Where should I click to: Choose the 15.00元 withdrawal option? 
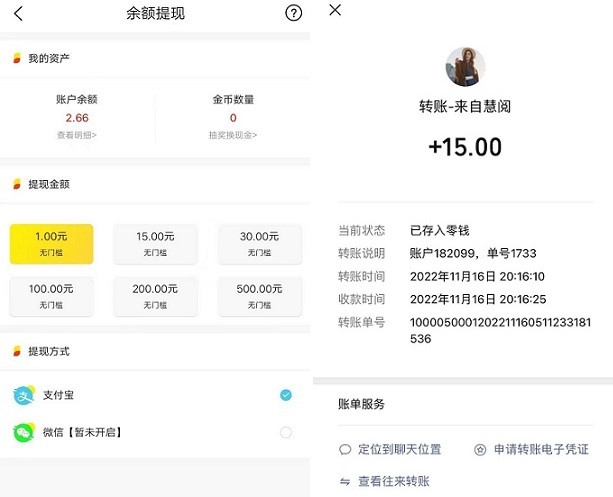coord(155,243)
